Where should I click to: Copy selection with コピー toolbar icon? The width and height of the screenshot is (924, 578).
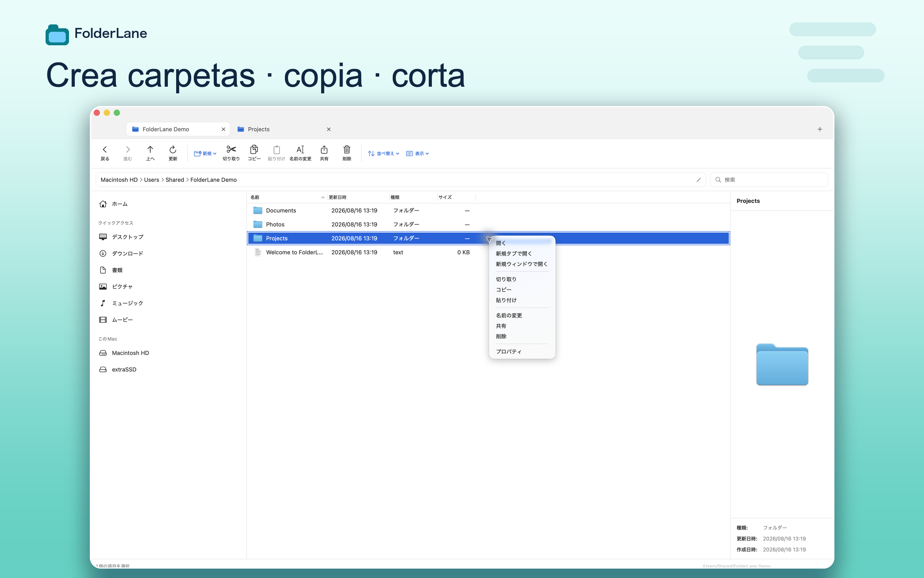coord(254,153)
